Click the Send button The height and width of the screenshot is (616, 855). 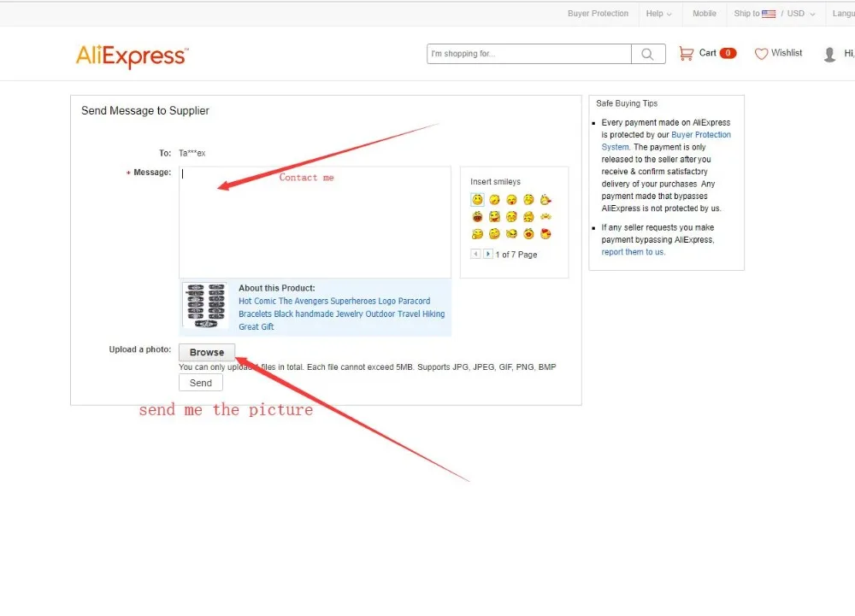(x=201, y=383)
